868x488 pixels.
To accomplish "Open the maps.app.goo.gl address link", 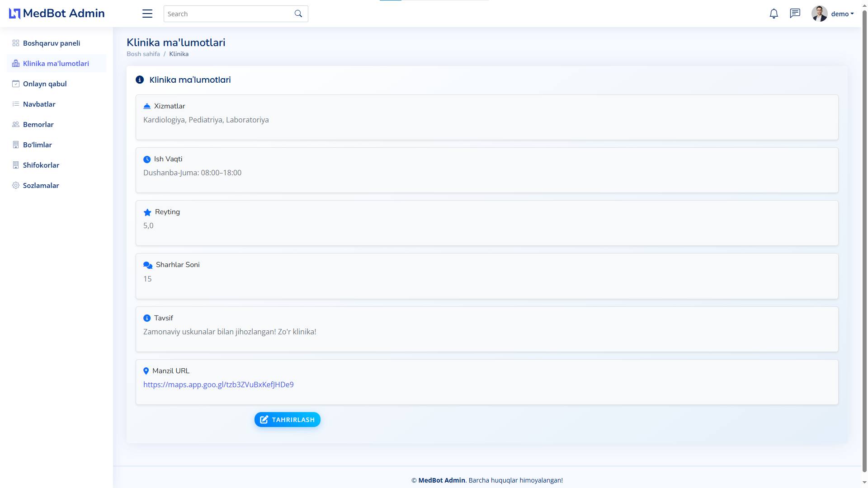I will click(218, 385).
